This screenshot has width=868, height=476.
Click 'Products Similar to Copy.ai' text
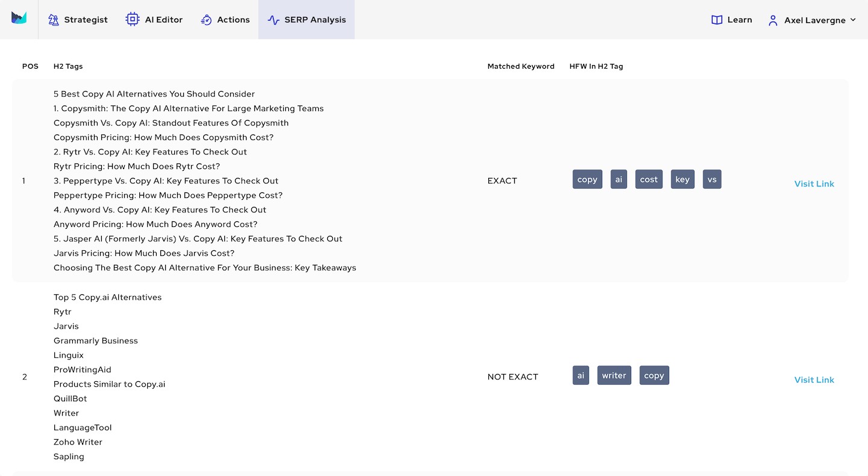tap(110, 384)
